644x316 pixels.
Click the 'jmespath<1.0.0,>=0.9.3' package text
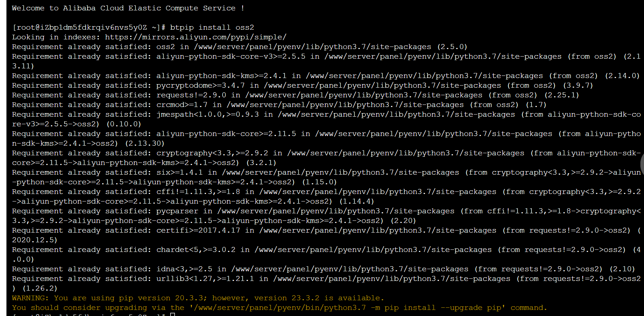207,115
